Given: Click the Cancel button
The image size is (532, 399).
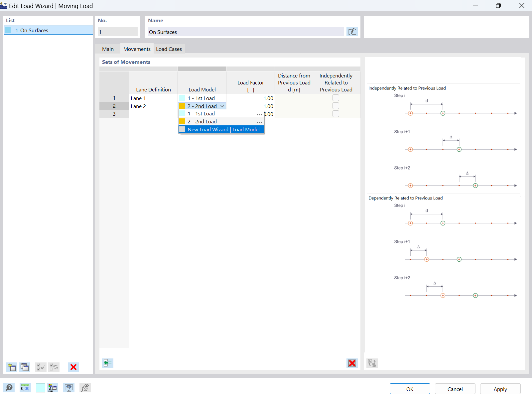Looking at the screenshot, I should point(455,389).
